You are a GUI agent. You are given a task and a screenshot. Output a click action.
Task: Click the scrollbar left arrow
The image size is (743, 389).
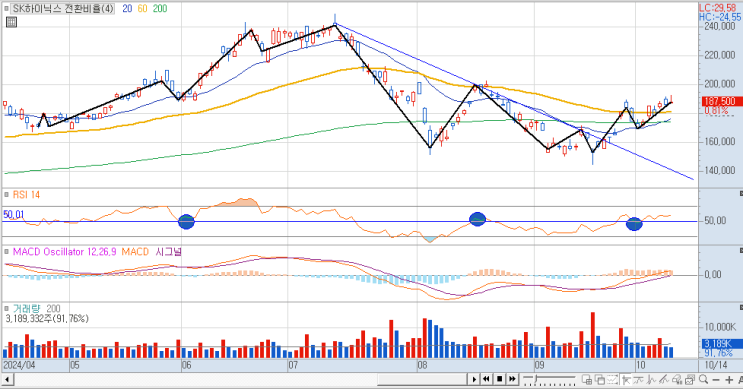tap(7, 379)
